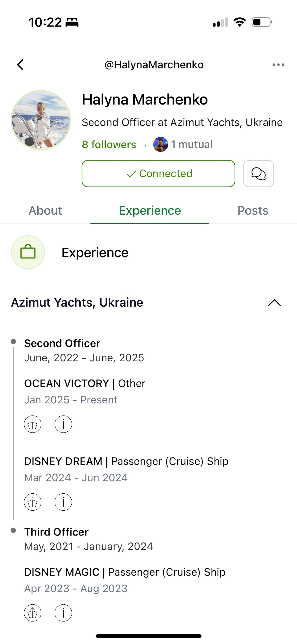This screenshot has width=297, height=644.
Task: Select the Experience tab
Action: tap(150, 211)
